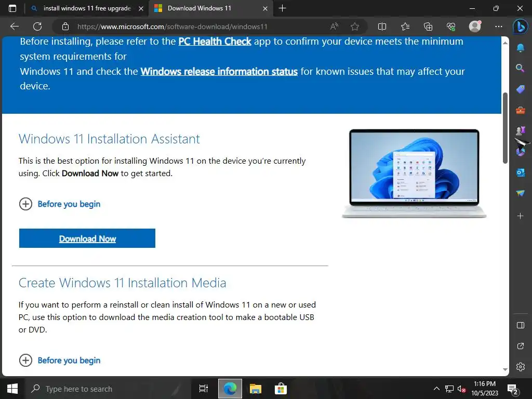Viewport: 532px width, 399px height.
Task: Show hidden system tray icons chevron
Action: (436, 389)
